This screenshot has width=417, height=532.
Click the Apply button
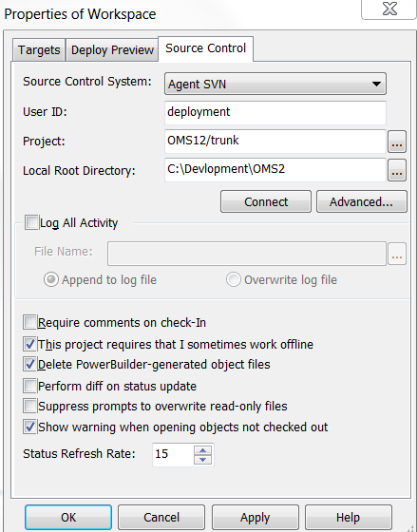[256, 517]
